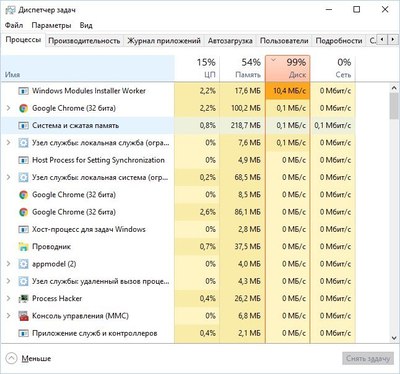
Task: Switch to the Пользователи tab
Action: coord(284,41)
